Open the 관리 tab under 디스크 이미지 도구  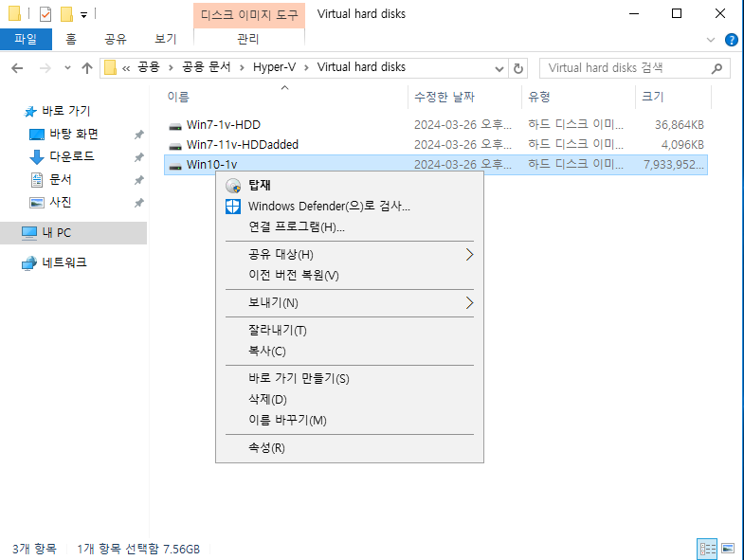[x=248, y=39]
